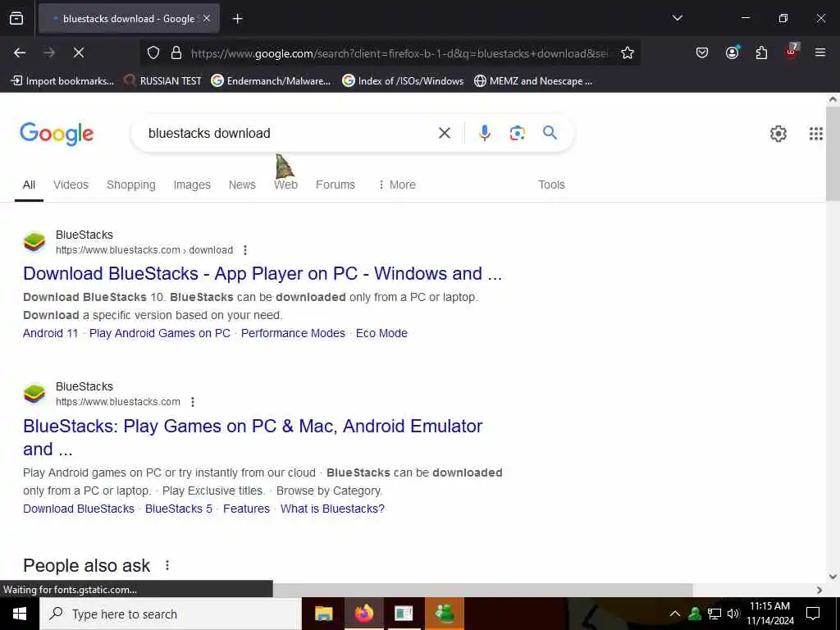Screen dimensions: 840x630
Task: Open Windows notification center
Action: (x=813, y=614)
